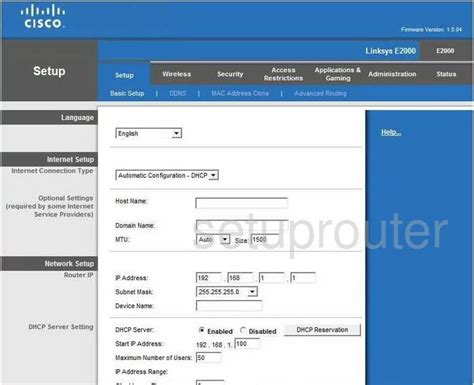Switch to the Wireless tab
Viewport: 474px width, 385px height.
(x=177, y=74)
